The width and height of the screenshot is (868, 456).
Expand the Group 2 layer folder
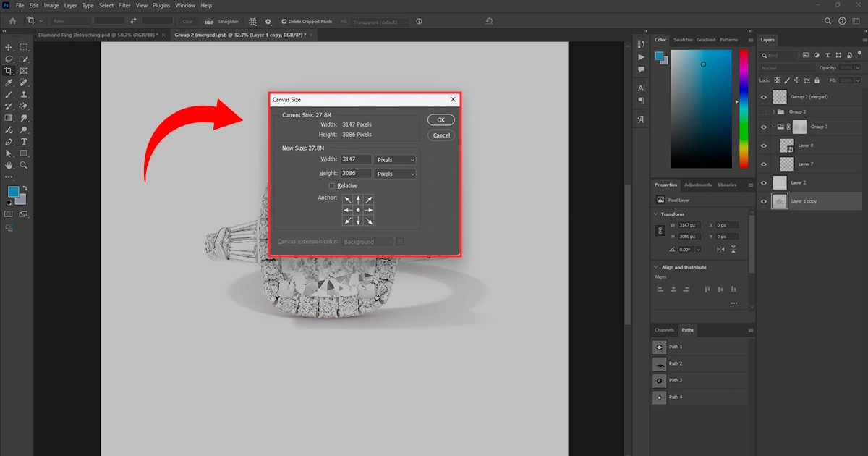773,112
